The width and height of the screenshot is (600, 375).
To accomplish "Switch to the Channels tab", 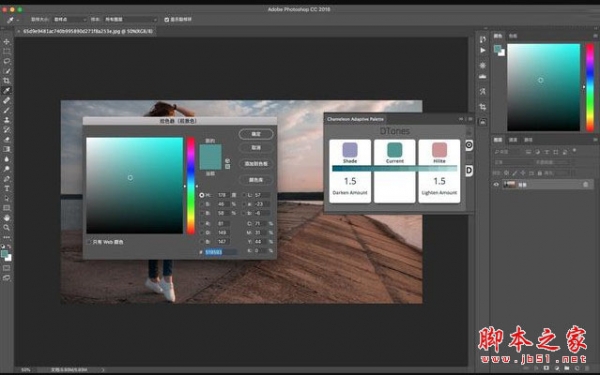I will pos(513,140).
